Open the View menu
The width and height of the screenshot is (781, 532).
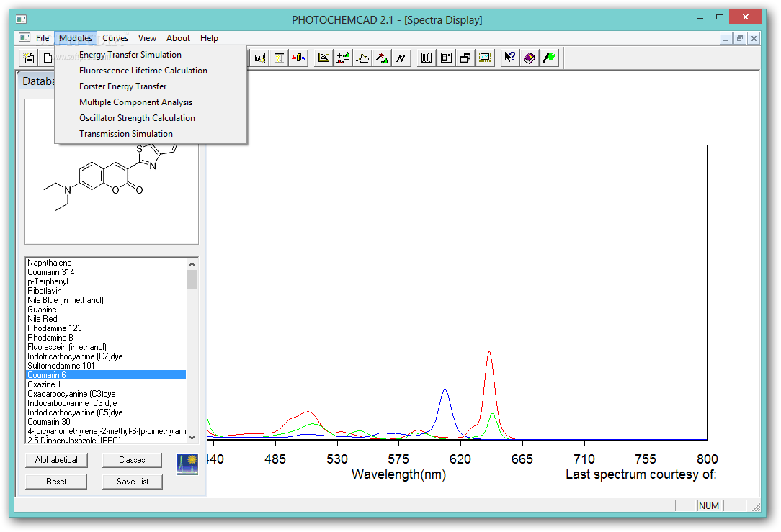click(x=147, y=38)
